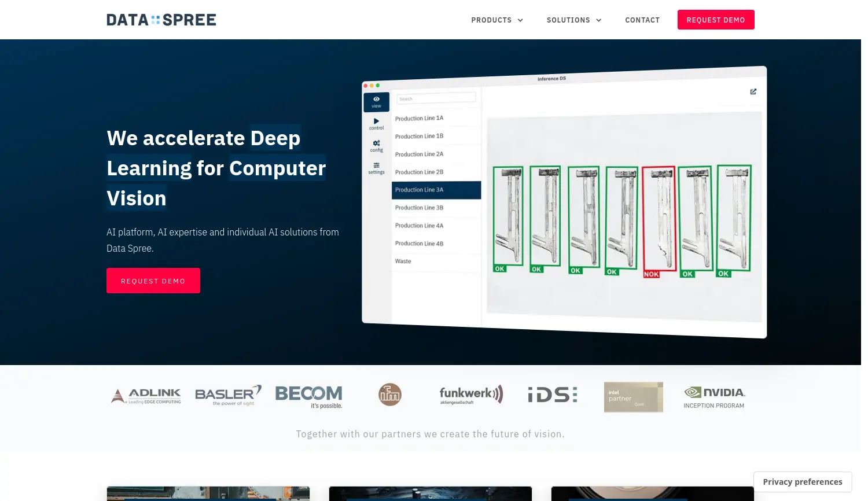This screenshot has width=868, height=501.
Task: Click the NVIDIA Inception Program partner logo
Action: coord(714,397)
